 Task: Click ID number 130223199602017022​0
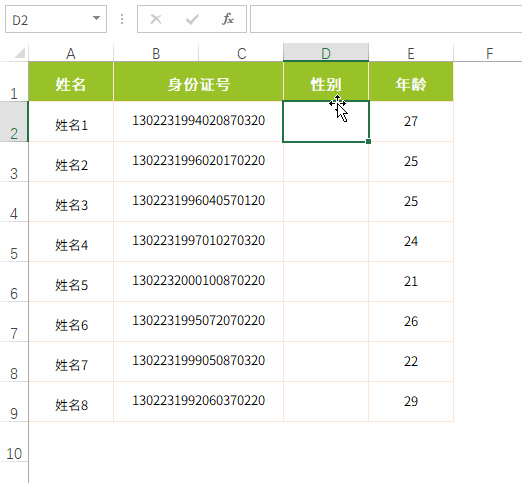tap(199, 160)
